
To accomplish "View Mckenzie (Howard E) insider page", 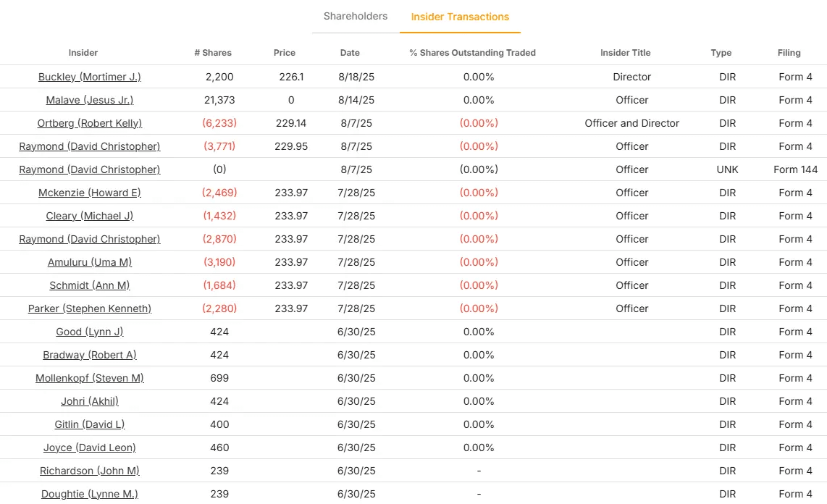I will click(89, 193).
